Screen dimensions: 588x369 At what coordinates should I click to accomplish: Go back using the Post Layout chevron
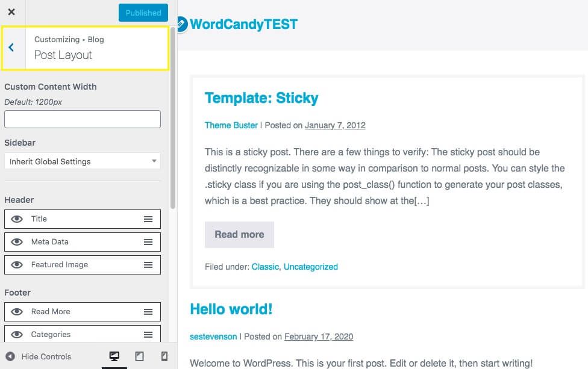11,48
